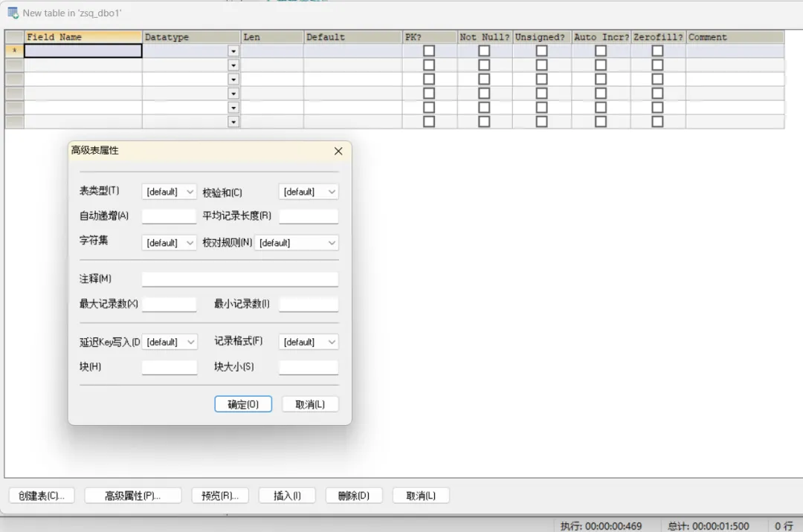This screenshot has width=803, height=532.
Task: Check Zerofill? in the first row
Action: click(657, 51)
